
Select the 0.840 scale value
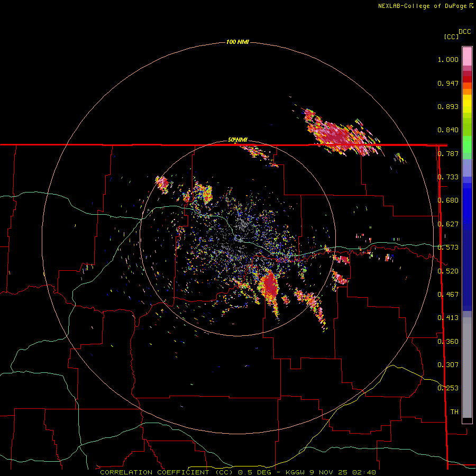tap(448, 130)
